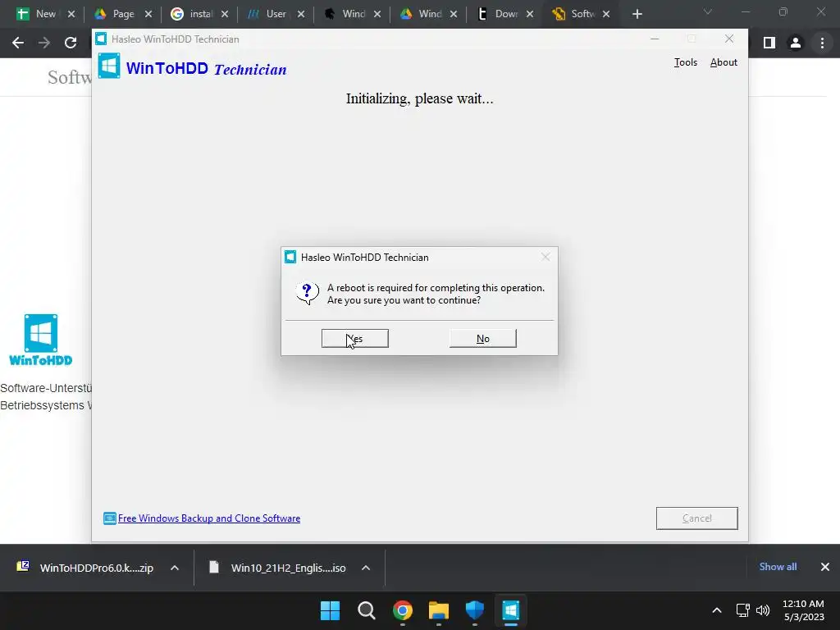Open Chrome from the taskbar
The image size is (840, 630).
pyautogui.click(x=402, y=610)
